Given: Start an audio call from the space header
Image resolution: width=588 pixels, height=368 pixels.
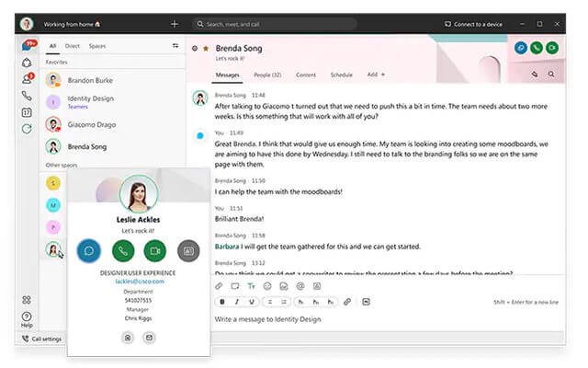Looking at the screenshot, I should pos(537,48).
